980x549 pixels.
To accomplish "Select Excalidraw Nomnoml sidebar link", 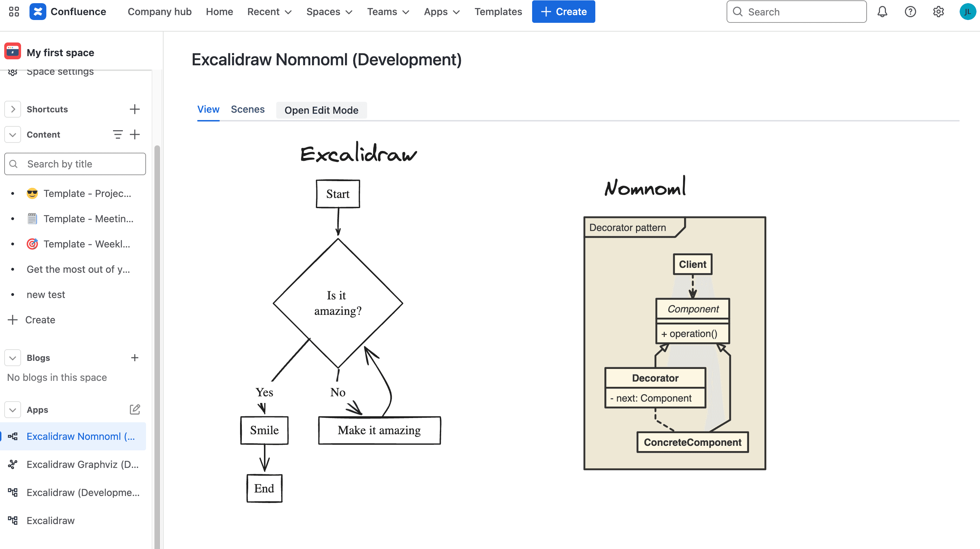I will pyautogui.click(x=81, y=436).
